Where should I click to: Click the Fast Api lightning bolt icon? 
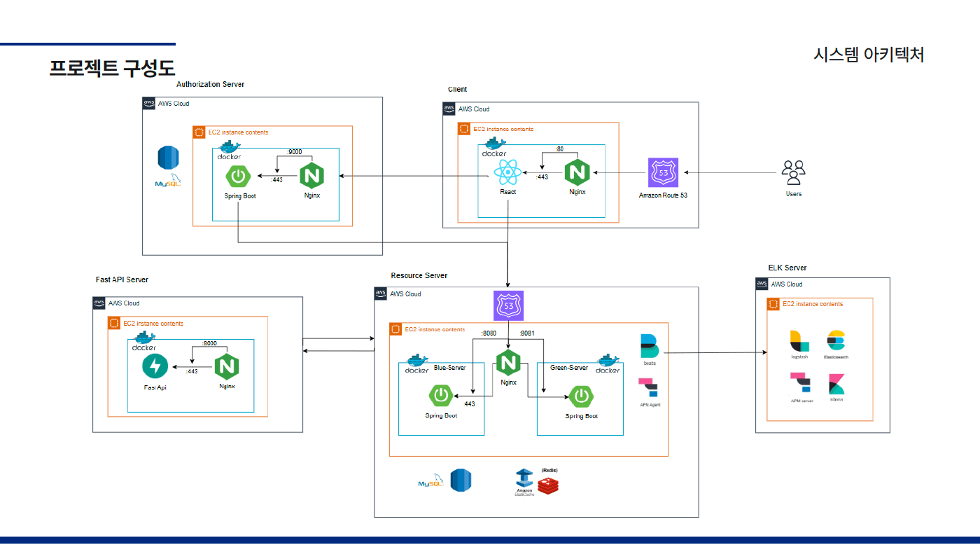[x=155, y=366]
